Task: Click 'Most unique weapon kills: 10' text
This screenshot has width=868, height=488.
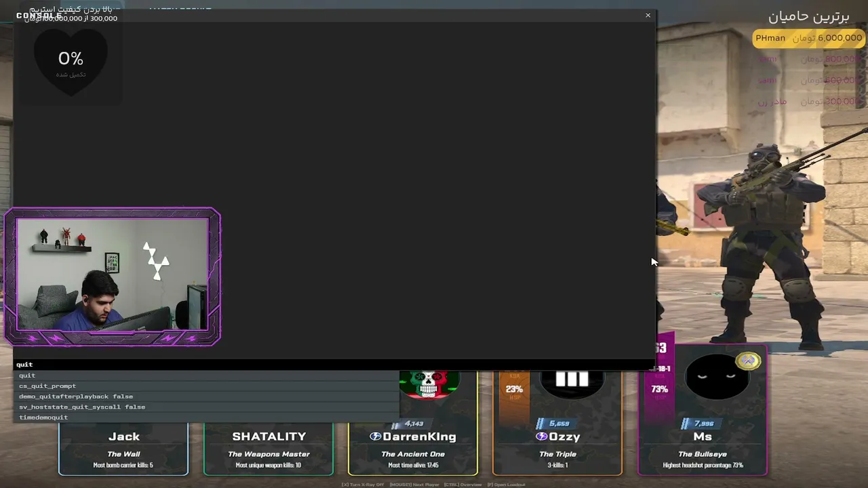Action: (x=269, y=465)
